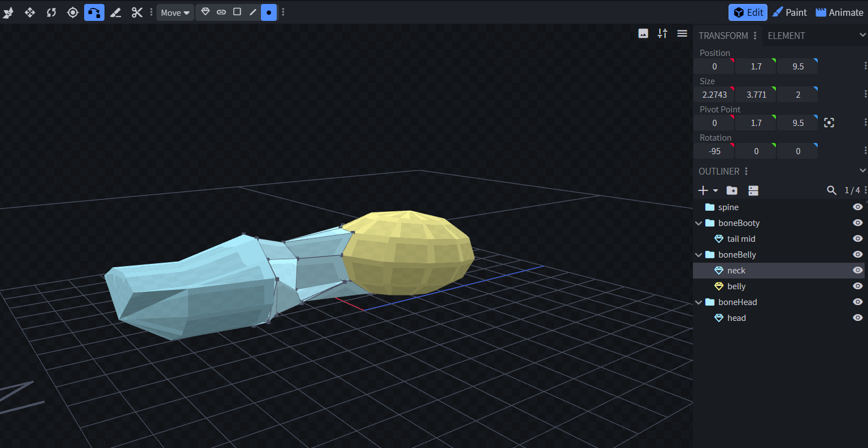Open Rotation row three-dot options
868x448 pixels.
click(865, 151)
